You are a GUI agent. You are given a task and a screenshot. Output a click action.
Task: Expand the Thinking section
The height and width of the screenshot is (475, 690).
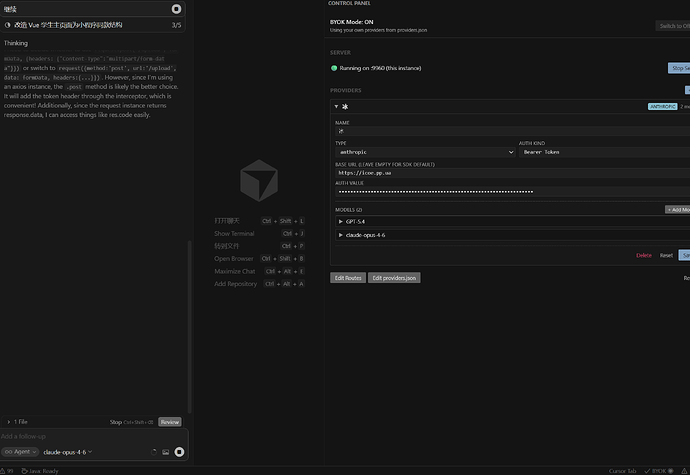16,43
